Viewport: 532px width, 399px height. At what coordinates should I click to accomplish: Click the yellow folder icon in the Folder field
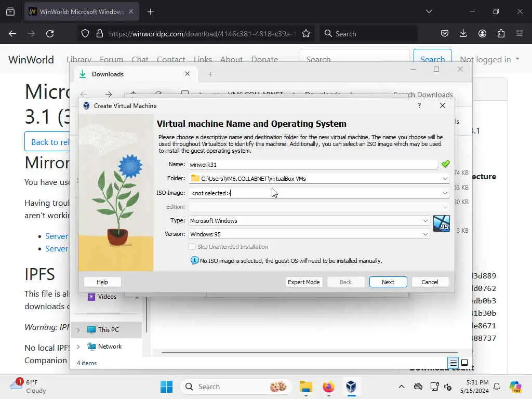[x=195, y=179]
